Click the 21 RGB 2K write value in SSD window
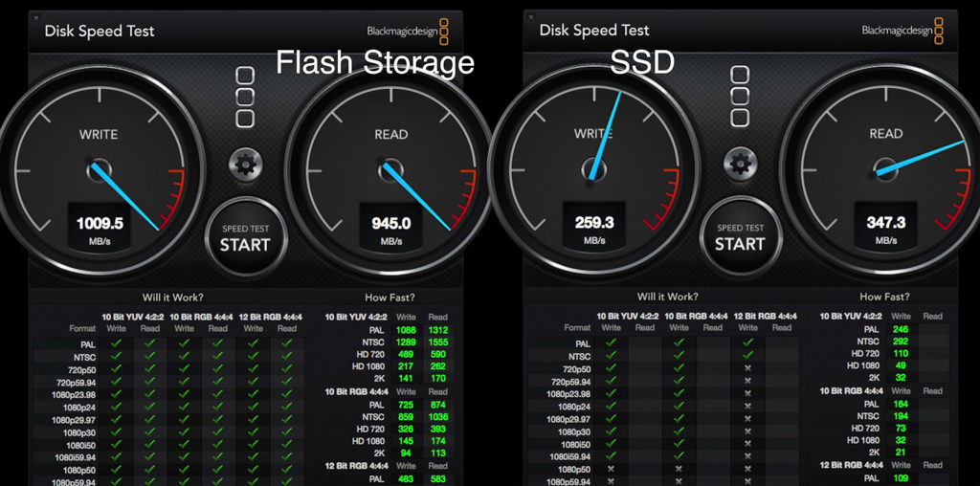Screen dimensions: 980x486 click(x=901, y=453)
